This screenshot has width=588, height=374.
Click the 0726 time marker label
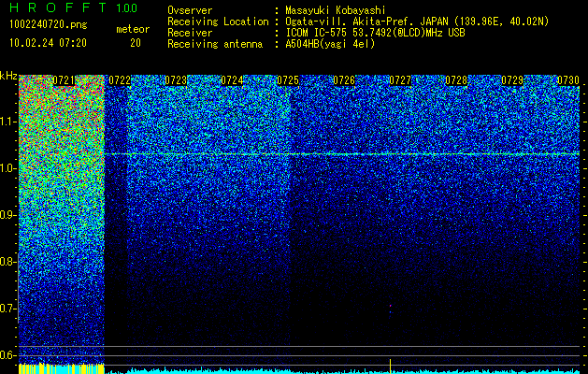click(344, 80)
